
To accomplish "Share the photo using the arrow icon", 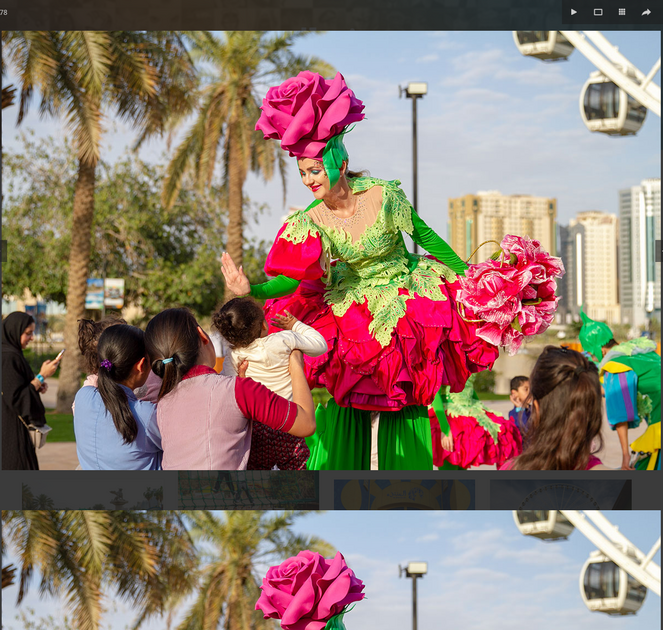I will 646,12.
